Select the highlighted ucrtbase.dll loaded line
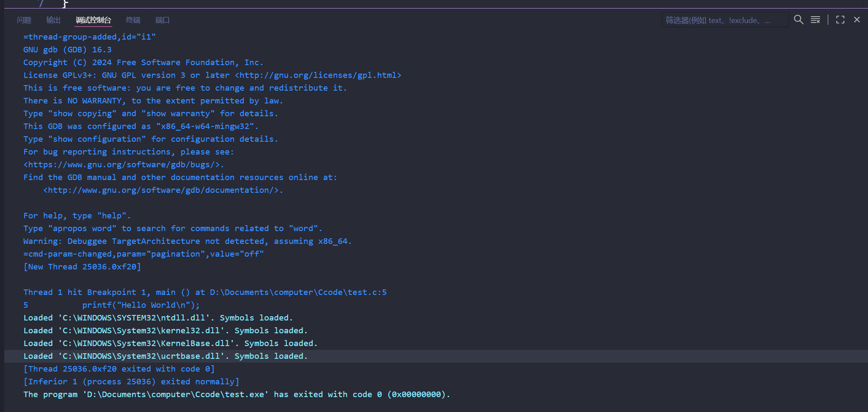Image resolution: width=868 pixels, height=412 pixels. [165, 356]
